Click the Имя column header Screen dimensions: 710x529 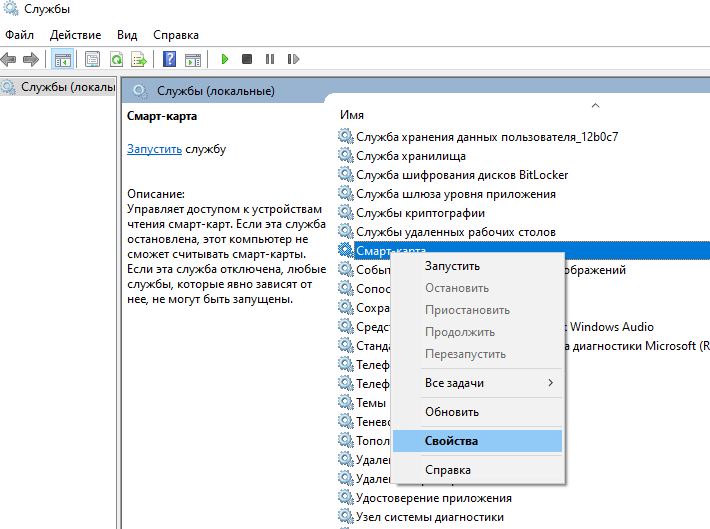coord(352,115)
